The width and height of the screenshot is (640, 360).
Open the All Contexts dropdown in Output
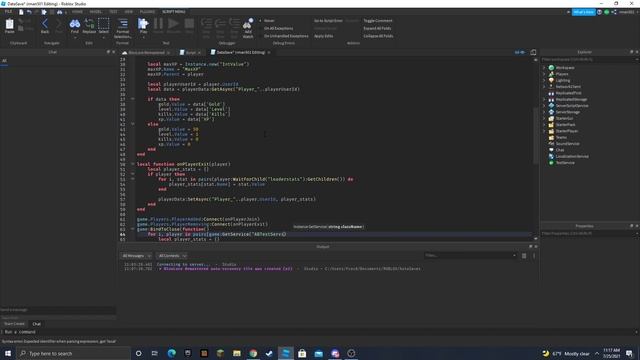pyautogui.click(x=172, y=256)
